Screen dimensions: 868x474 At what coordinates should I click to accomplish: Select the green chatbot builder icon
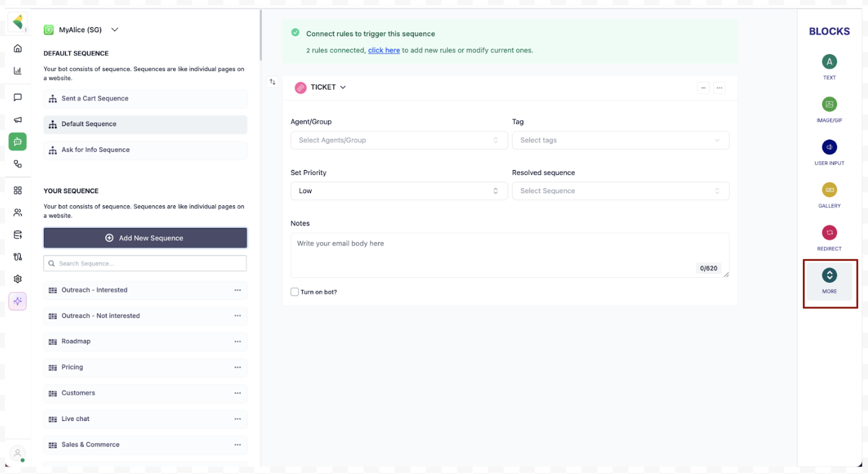18,141
